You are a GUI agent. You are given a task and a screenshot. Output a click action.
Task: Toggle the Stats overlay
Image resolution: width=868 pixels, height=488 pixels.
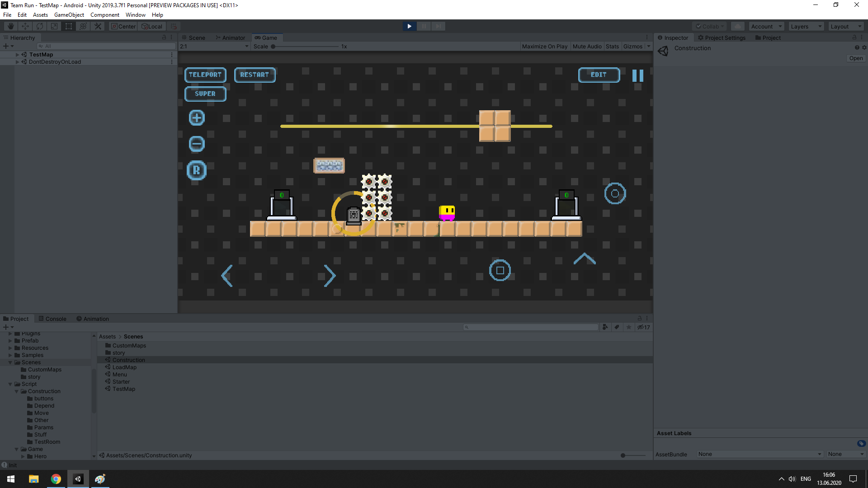pyautogui.click(x=612, y=47)
